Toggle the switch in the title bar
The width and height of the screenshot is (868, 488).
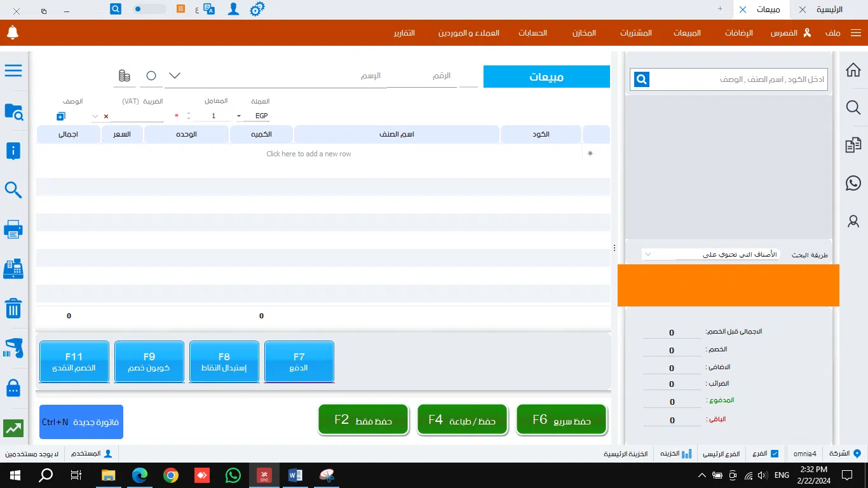click(149, 10)
